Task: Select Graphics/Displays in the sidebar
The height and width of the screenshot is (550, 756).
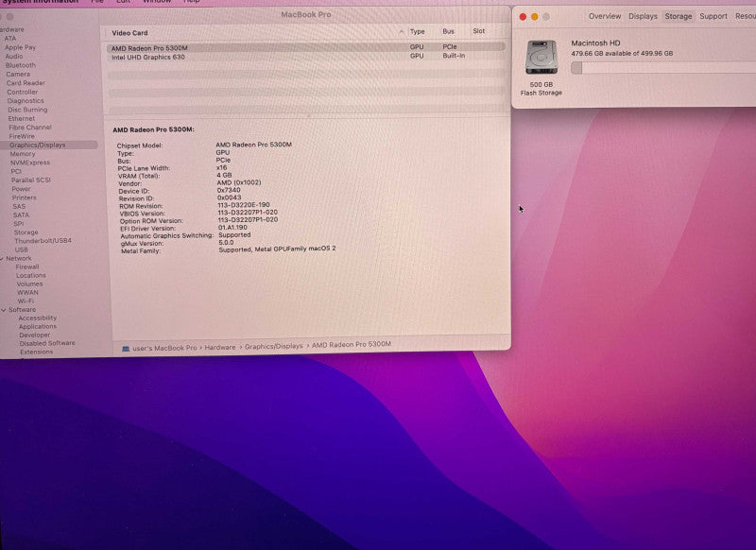Action: [x=38, y=146]
